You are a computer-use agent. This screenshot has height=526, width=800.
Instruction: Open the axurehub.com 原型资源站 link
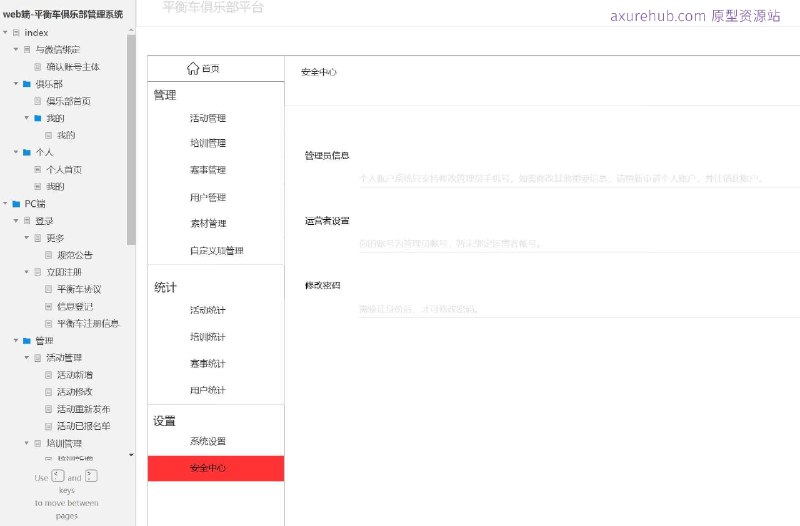(695, 16)
